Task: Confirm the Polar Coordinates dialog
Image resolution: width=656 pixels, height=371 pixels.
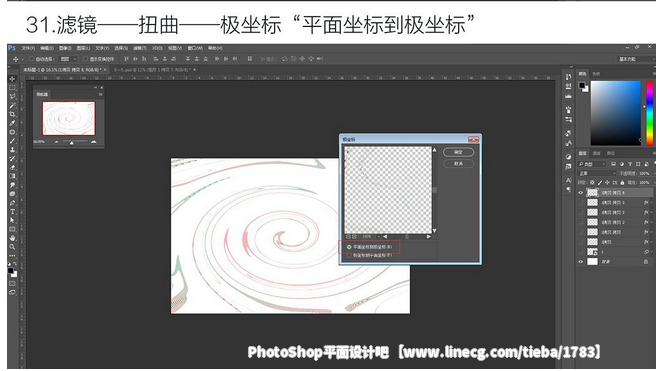Action: coord(459,152)
